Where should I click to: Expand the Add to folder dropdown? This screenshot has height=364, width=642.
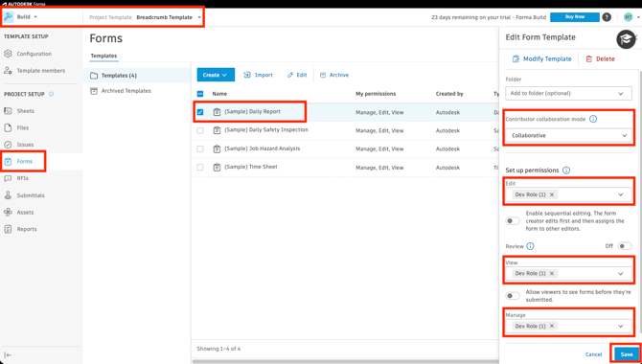(x=568, y=93)
